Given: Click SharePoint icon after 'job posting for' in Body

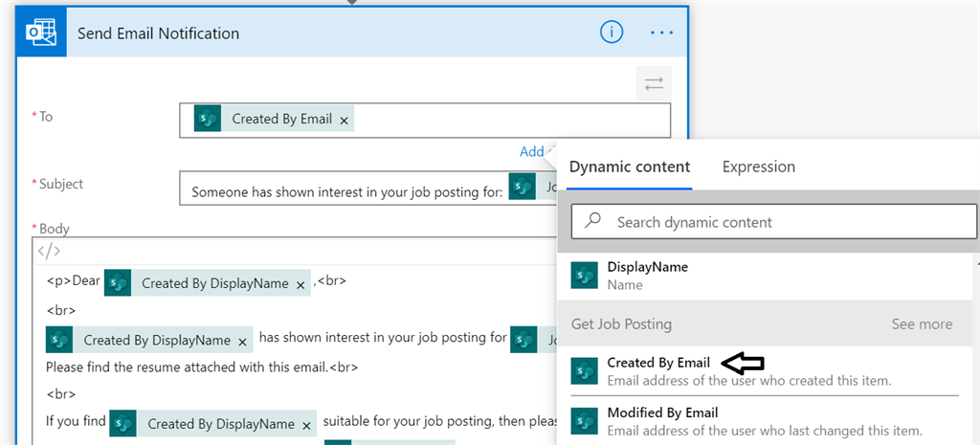Looking at the screenshot, I should click(523, 340).
